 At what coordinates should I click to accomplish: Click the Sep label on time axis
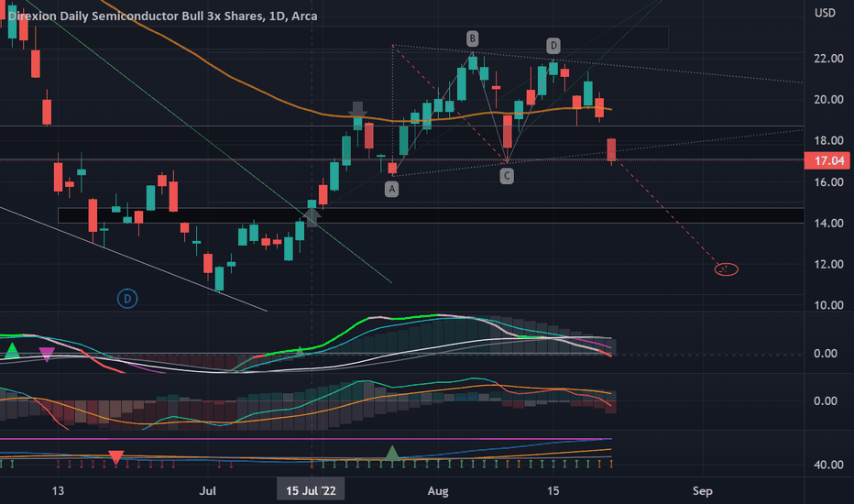click(702, 491)
